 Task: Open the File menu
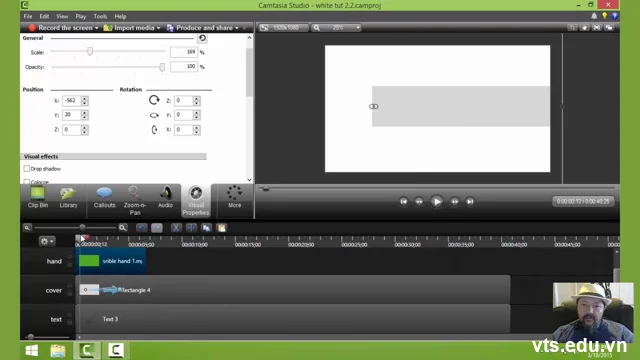tap(28, 16)
